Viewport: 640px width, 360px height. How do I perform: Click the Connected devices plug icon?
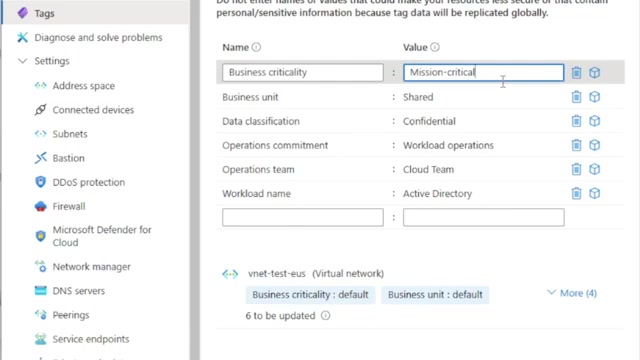click(x=40, y=110)
